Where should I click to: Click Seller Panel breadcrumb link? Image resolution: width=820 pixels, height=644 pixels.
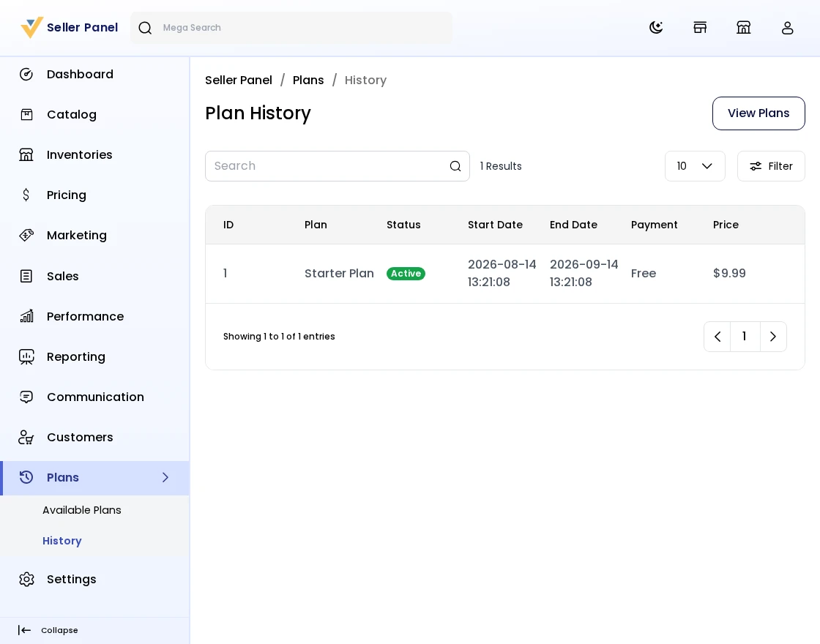coord(239,80)
